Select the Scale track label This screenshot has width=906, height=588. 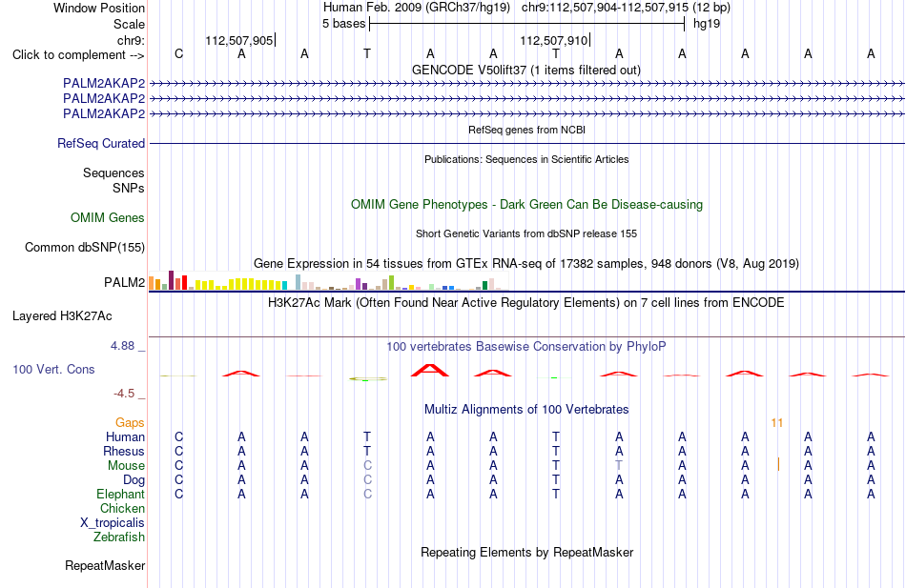pyautogui.click(x=129, y=24)
